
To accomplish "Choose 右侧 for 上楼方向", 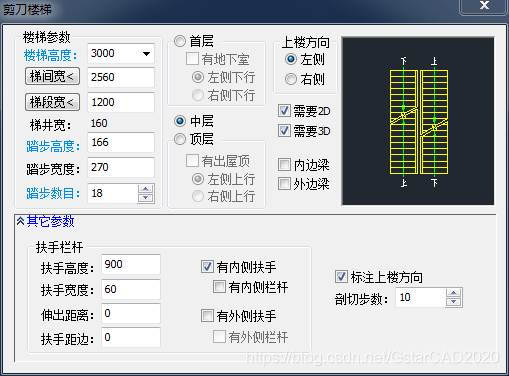I will [x=291, y=79].
